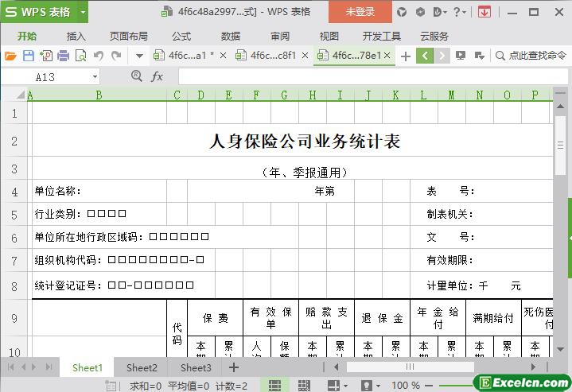Click the fx insert function icon

click(x=158, y=76)
